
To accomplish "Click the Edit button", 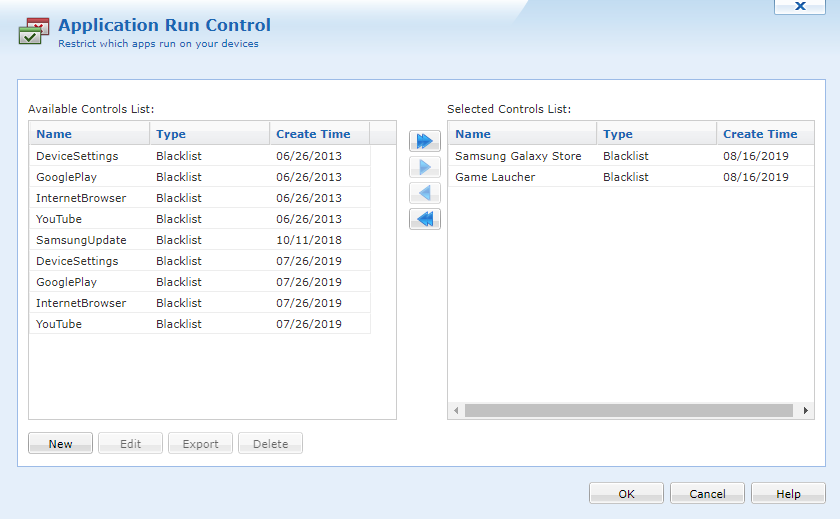I will 130,443.
